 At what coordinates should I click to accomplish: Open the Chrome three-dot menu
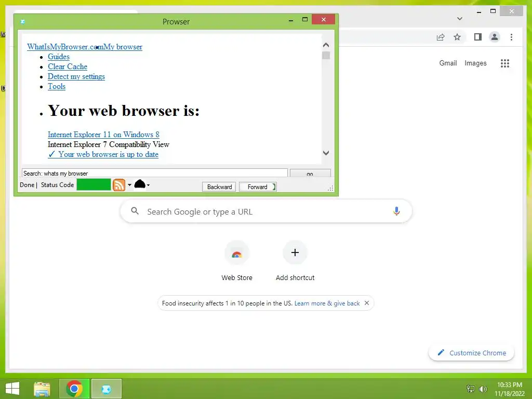[511, 37]
